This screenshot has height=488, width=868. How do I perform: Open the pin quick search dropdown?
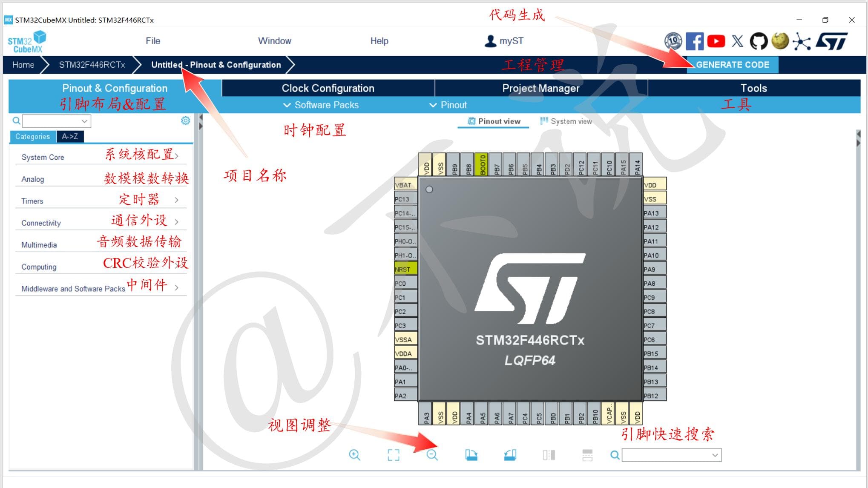715,455
